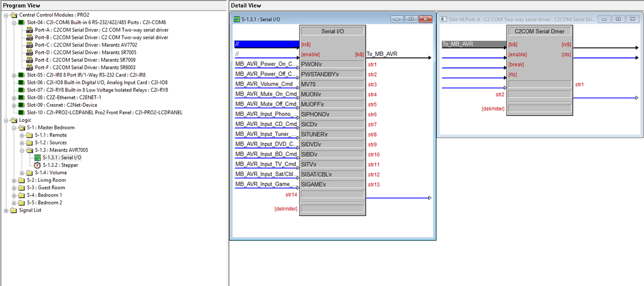The height and width of the screenshot is (286, 644).
Task: Click the MV70 string parameter
Action: pos(332,85)
